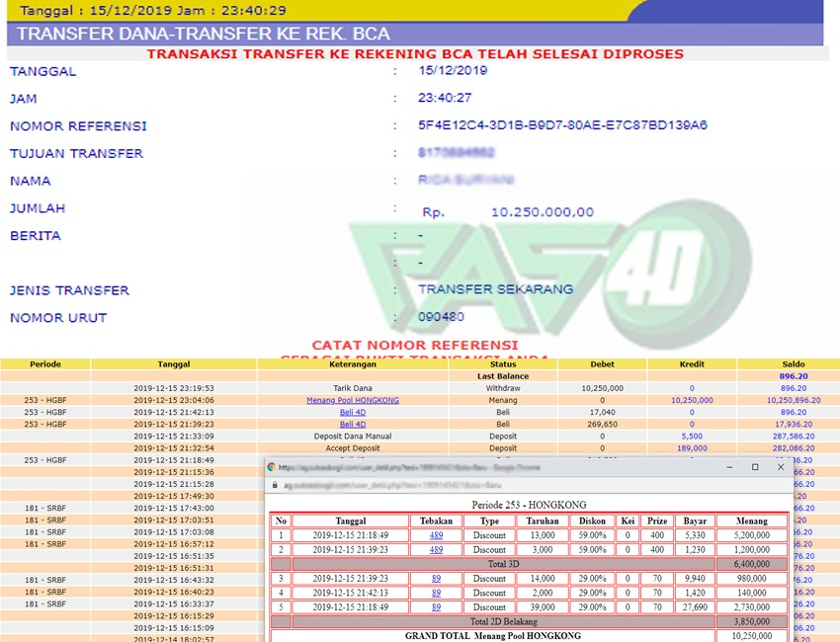Viewport: 840px width, 642px height.
Task: Close the Periode 253 popup window
Action: point(781,467)
